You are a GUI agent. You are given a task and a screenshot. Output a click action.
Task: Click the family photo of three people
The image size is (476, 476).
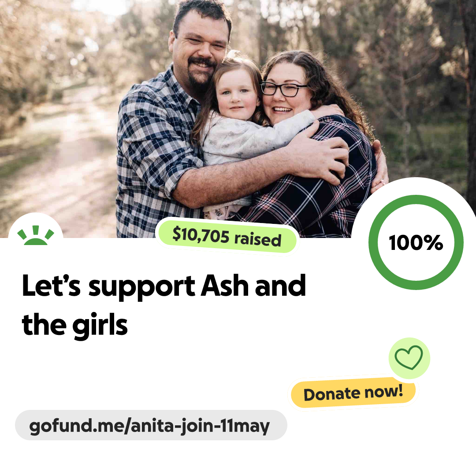pos(238,119)
